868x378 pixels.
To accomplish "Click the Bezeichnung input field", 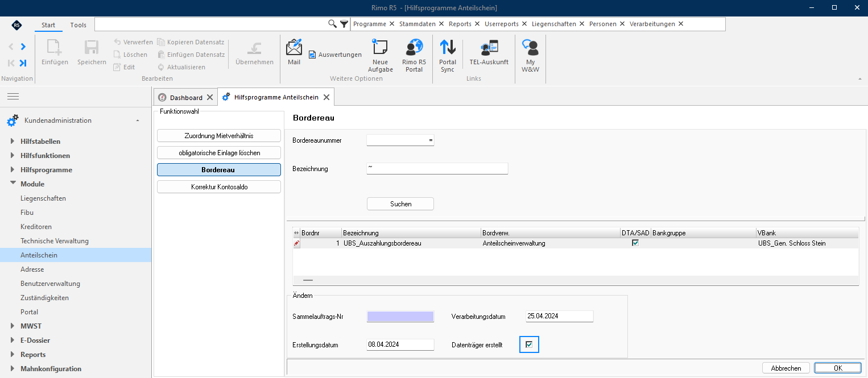I will [437, 169].
